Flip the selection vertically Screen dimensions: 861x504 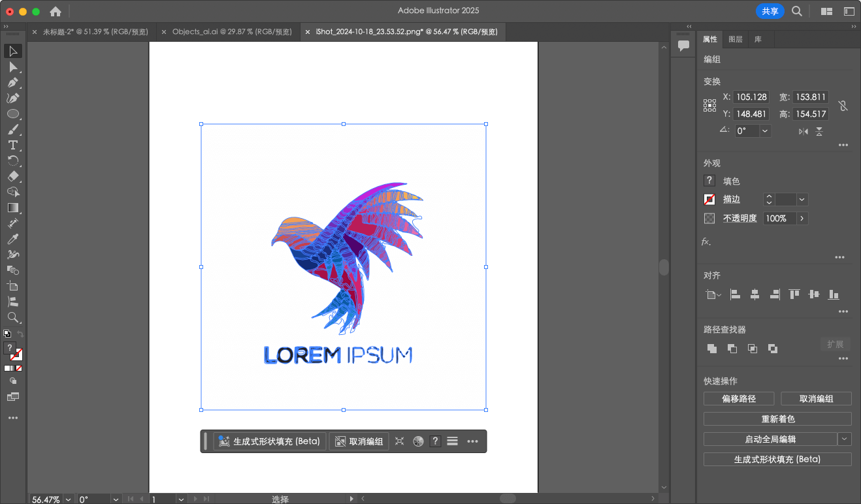tap(819, 131)
